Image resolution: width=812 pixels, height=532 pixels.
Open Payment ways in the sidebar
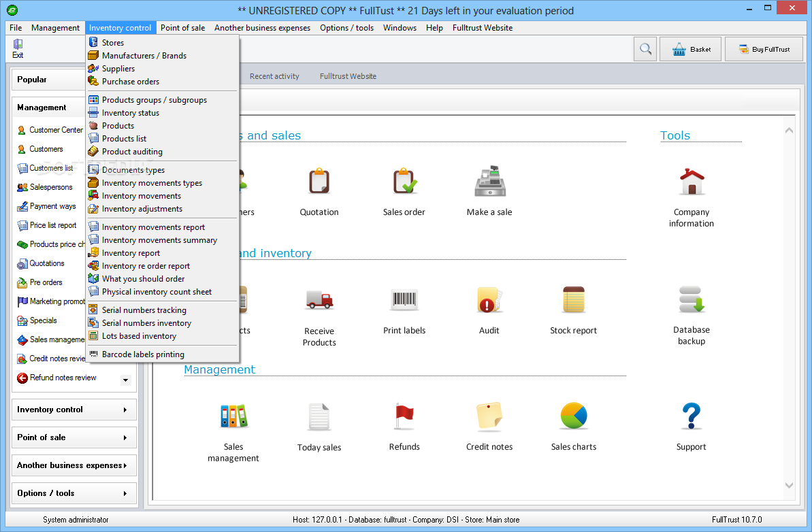[46, 206]
